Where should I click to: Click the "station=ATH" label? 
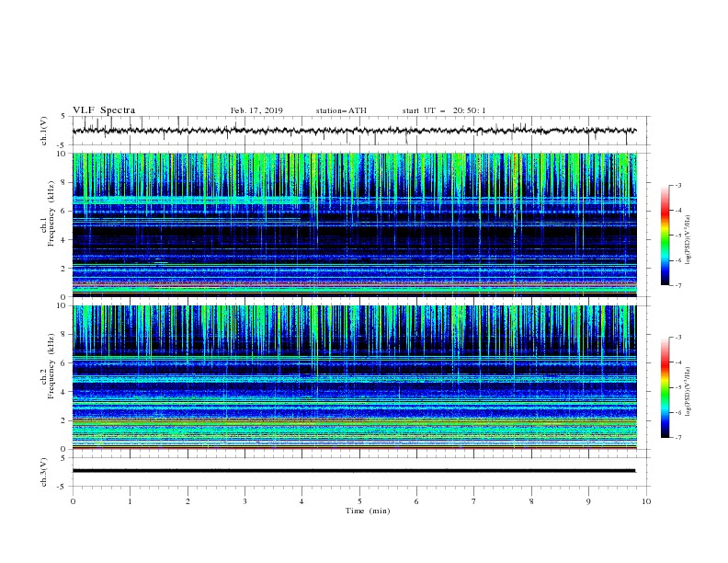click(341, 110)
